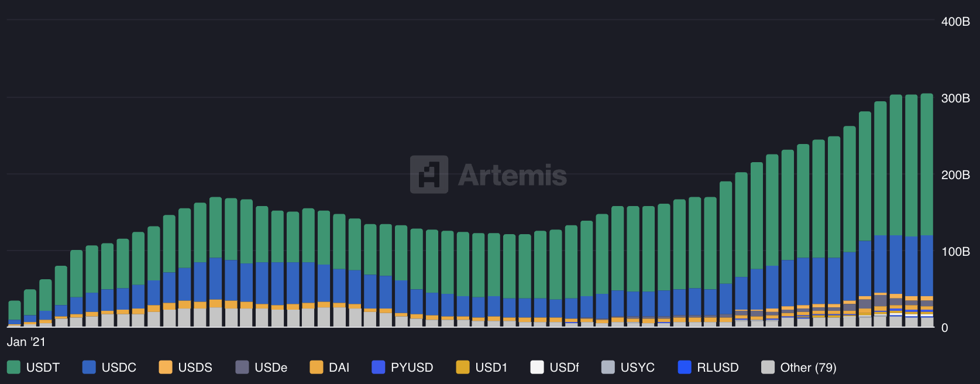This screenshot has height=384, width=980.
Task: Toggle the DAI series label
Action: point(339,368)
